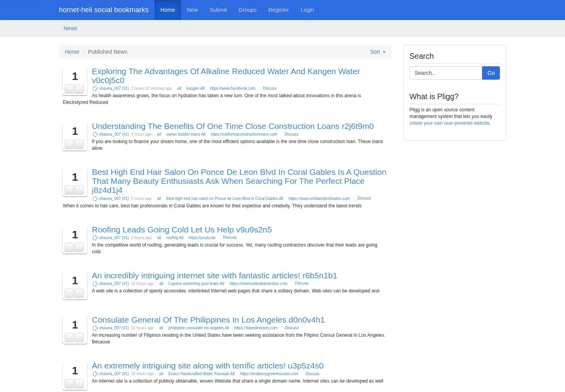Viewport: 565px width, 392px height.
Task: Open the Groups menu item
Action: (248, 10)
